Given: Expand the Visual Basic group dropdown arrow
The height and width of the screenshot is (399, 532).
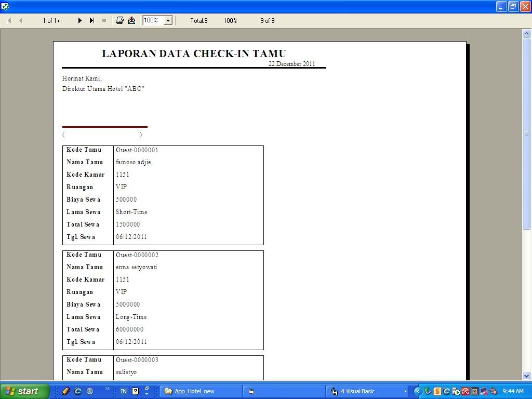Looking at the screenshot, I should pos(405,392).
